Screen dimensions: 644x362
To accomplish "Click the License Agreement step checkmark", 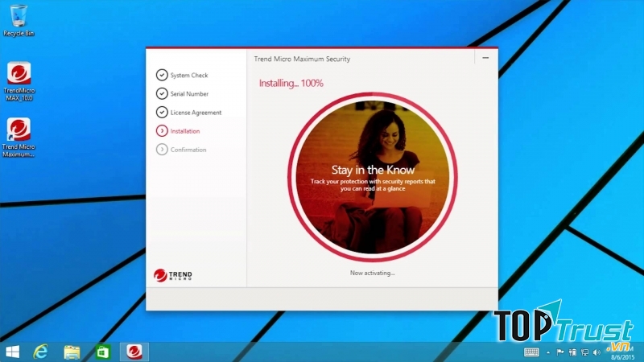I will tap(162, 112).
